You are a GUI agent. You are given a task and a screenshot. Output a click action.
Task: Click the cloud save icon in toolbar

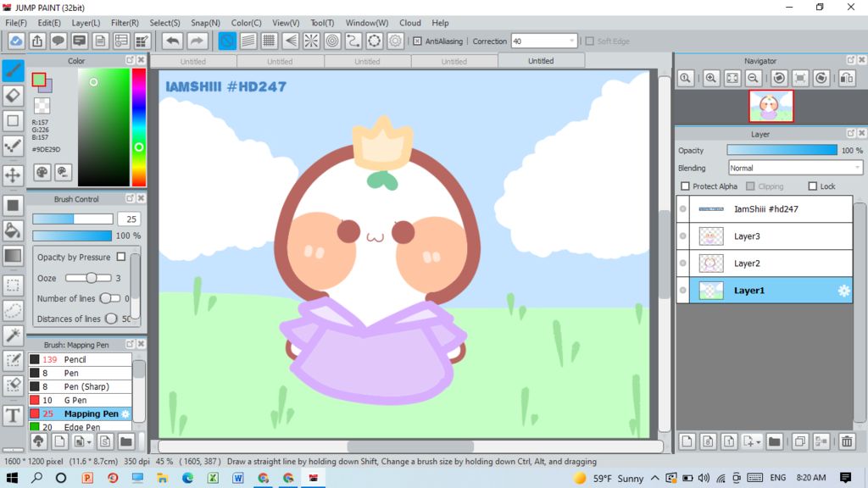pyautogui.click(x=16, y=41)
